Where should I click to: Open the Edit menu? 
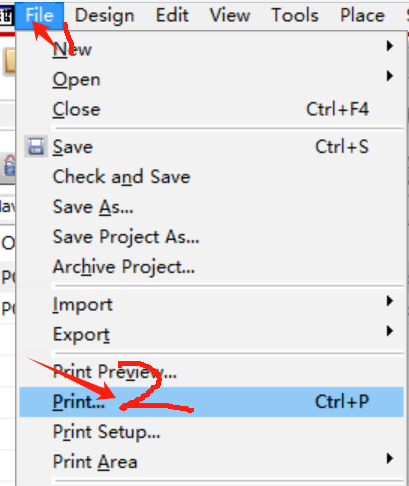(172, 15)
